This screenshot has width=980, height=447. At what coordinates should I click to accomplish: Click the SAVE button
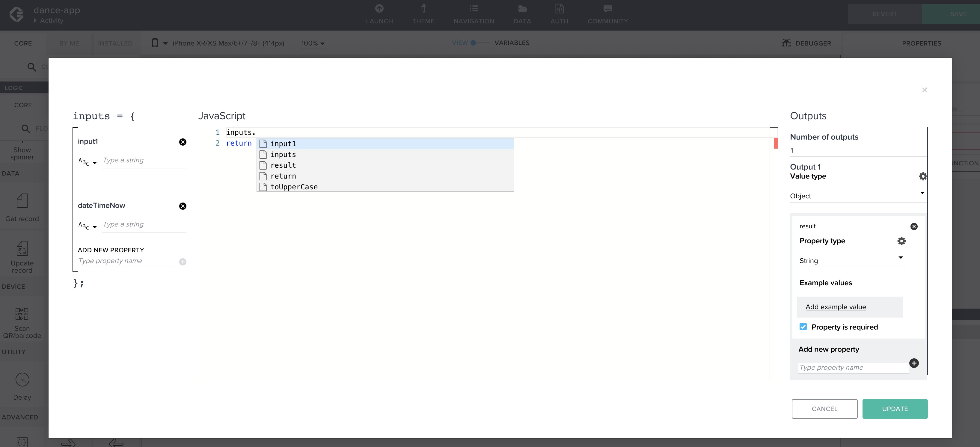tap(951, 14)
